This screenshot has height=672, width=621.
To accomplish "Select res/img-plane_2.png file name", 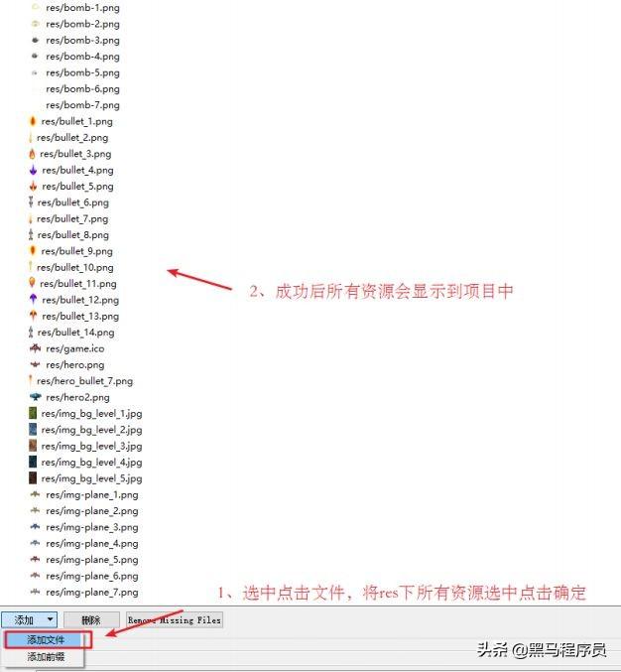I will tap(92, 511).
